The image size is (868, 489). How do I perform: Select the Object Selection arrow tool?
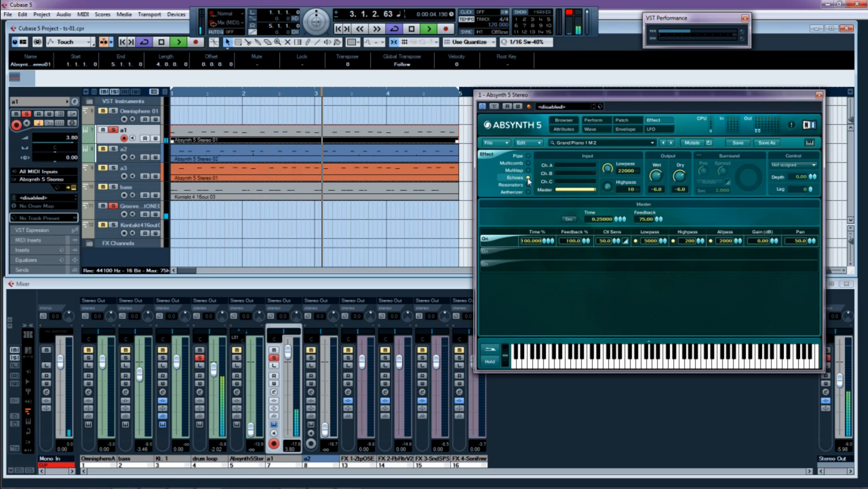(x=227, y=42)
